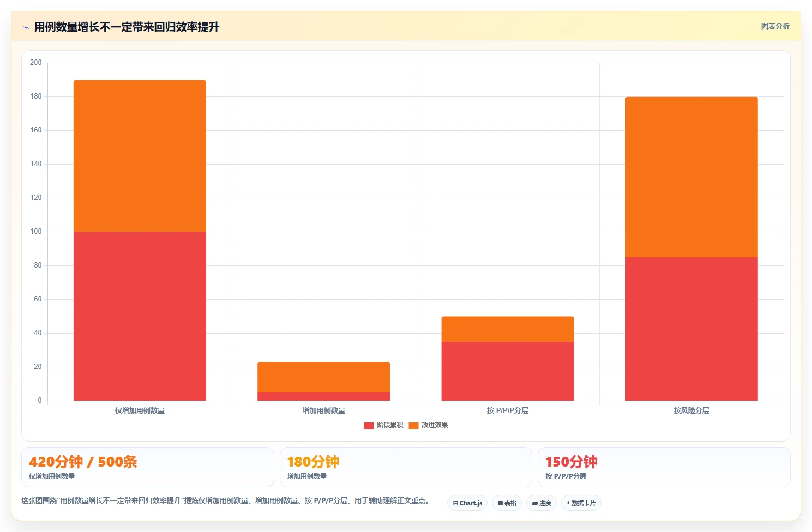Click the red segment of the 按风险分层 bar

[x=691, y=329]
